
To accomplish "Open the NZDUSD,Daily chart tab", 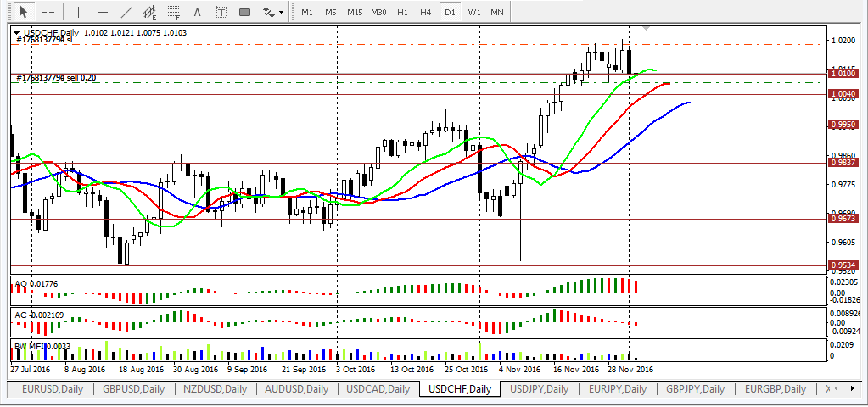I will tap(216, 389).
